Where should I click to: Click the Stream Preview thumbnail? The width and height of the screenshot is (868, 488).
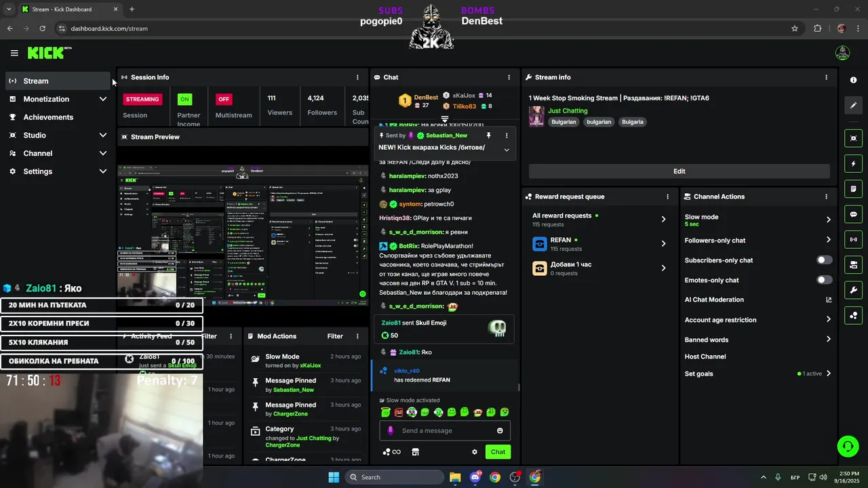(243, 236)
